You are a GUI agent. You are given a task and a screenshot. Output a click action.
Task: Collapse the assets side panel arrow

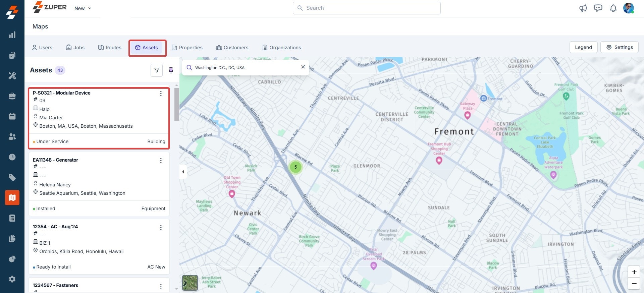pyautogui.click(x=183, y=172)
